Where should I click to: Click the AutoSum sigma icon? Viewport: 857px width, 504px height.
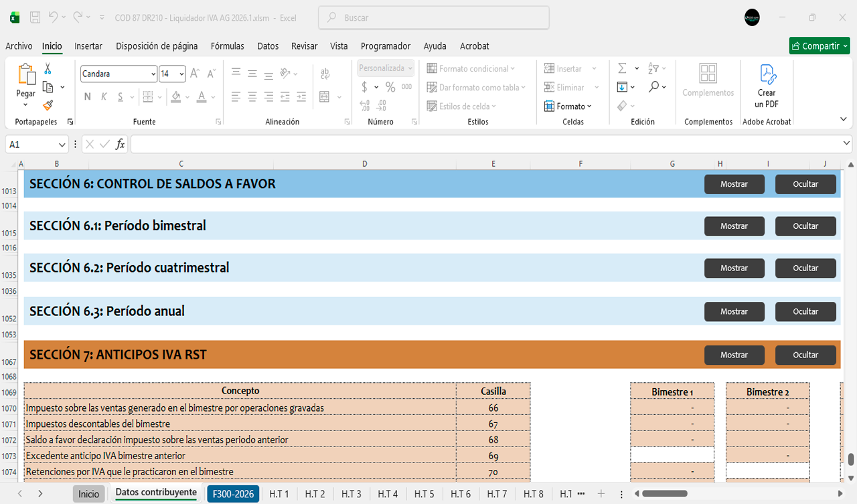pos(622,68)
